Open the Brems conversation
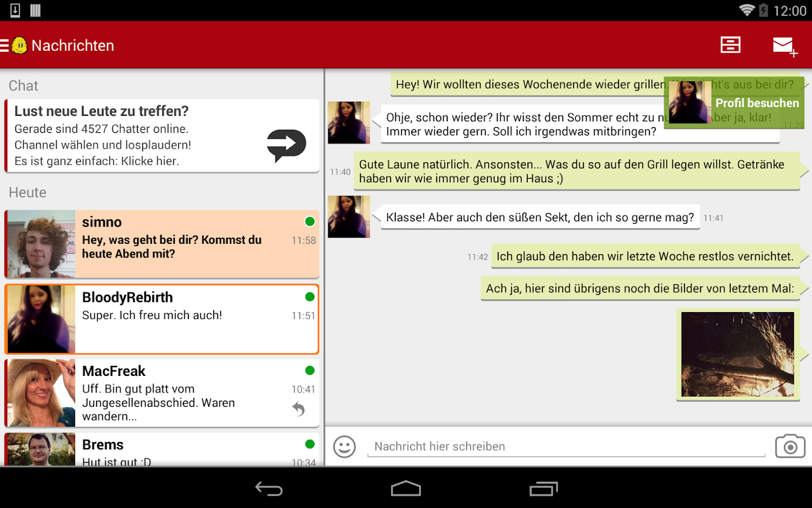The image size is (812, 508). click(x=162, y=449)
